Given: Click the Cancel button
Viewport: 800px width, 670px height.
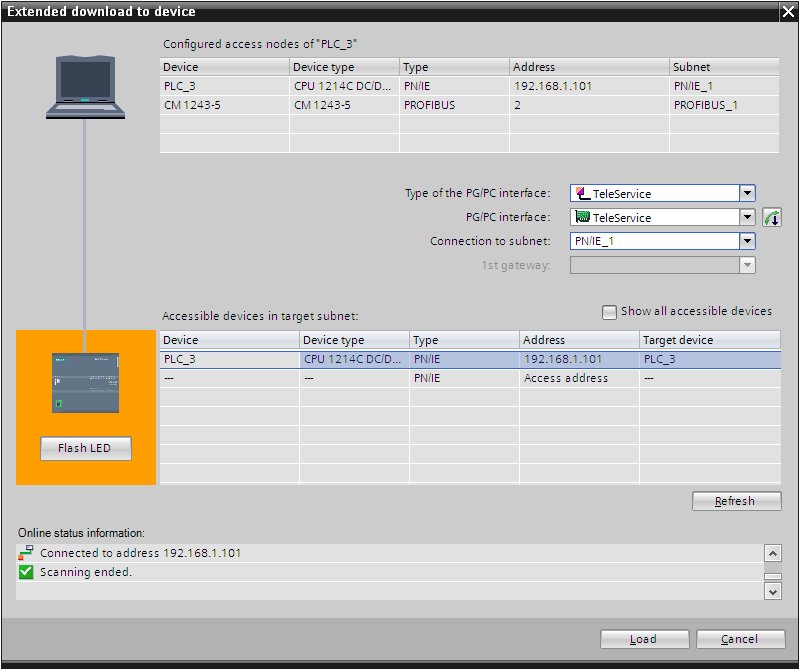Looking at the screenshot, I should pos(740,639).
